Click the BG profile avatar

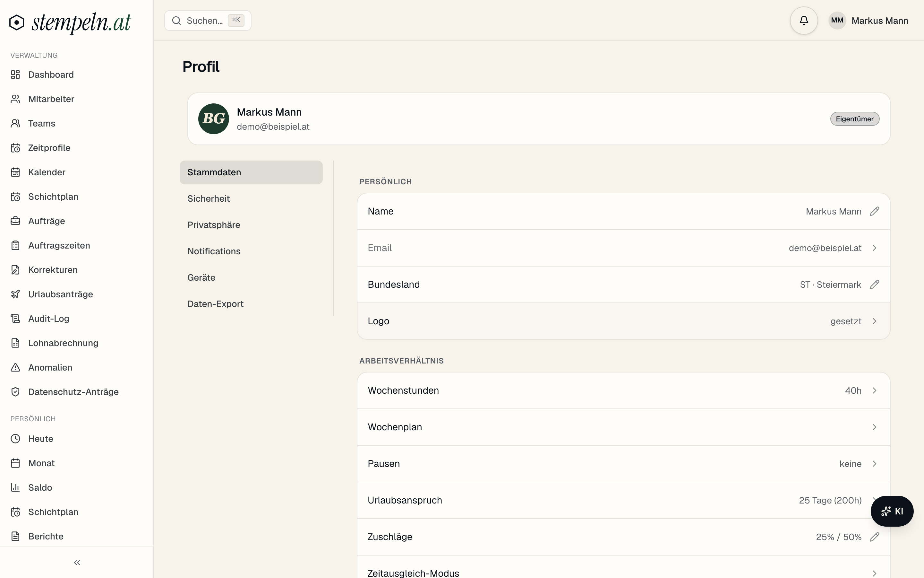point(213,119)
